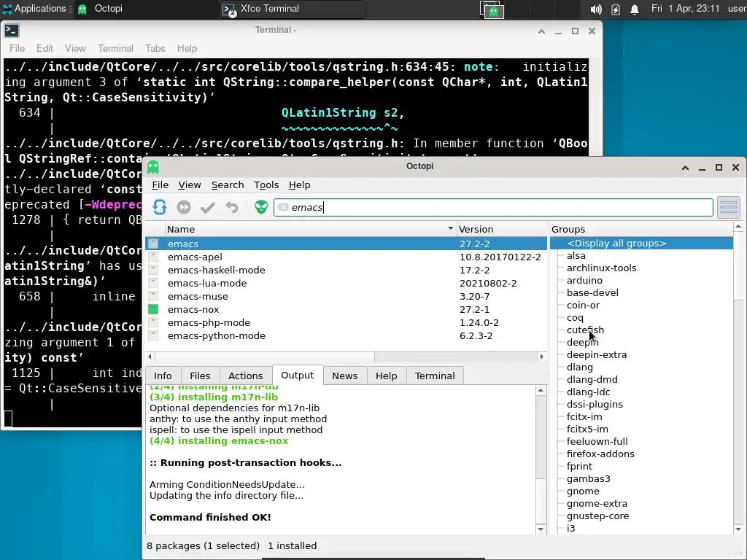
Task: Open the notifications bell icon
Action: [x=635, y=9]
